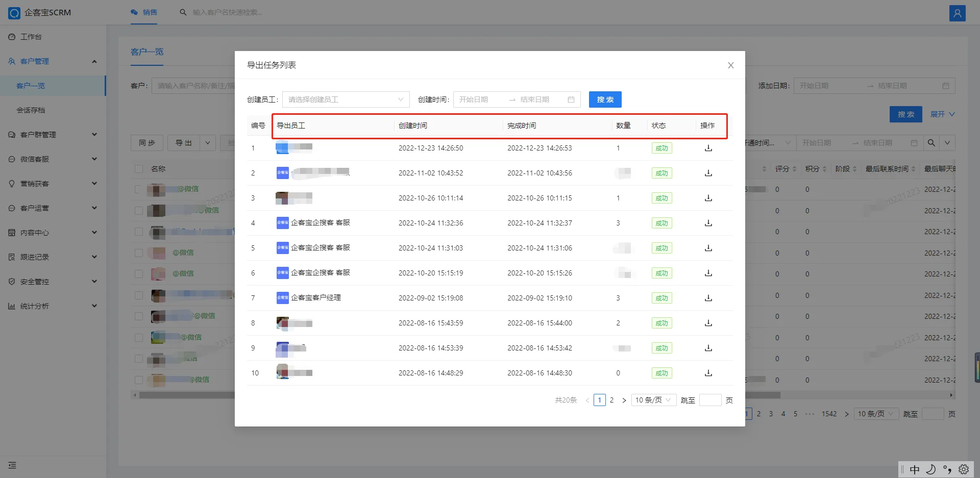Go to page 2 of export tasks

pos(611,400)
